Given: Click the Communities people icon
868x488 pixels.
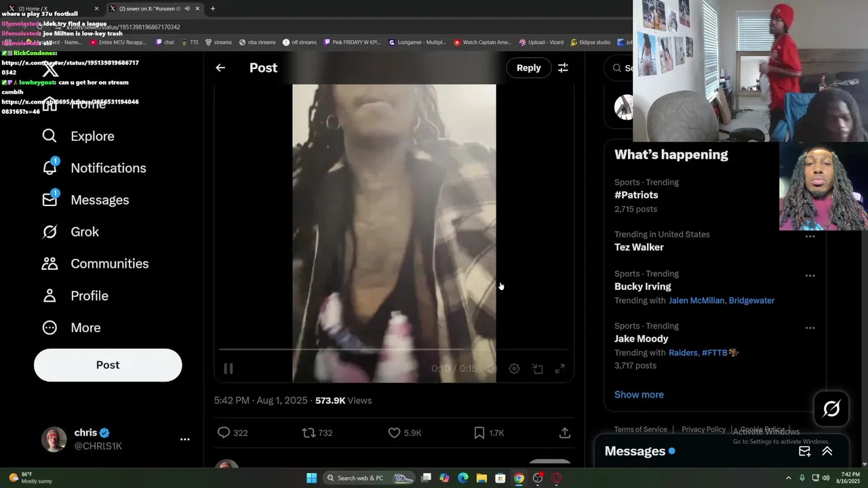Looking at the screenshot, I should click(50, 264).
